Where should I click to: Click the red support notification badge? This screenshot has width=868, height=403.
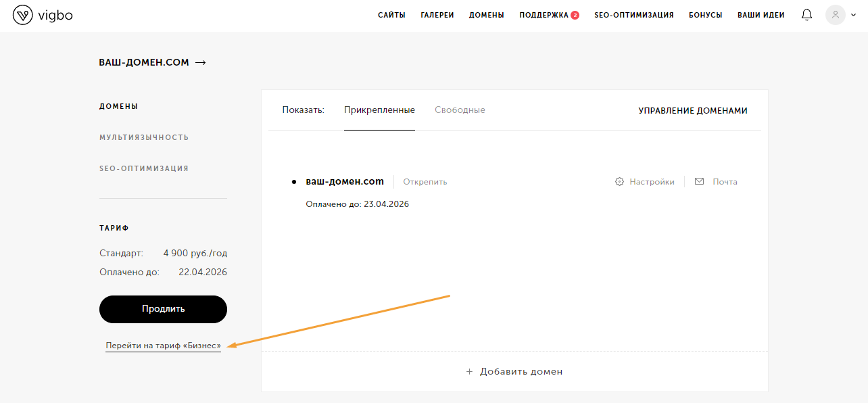(575, 15)
